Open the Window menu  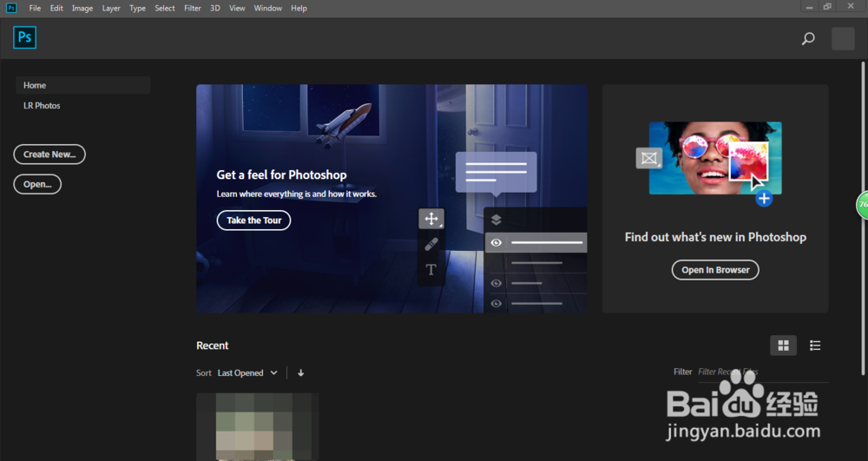coord(268,9)
